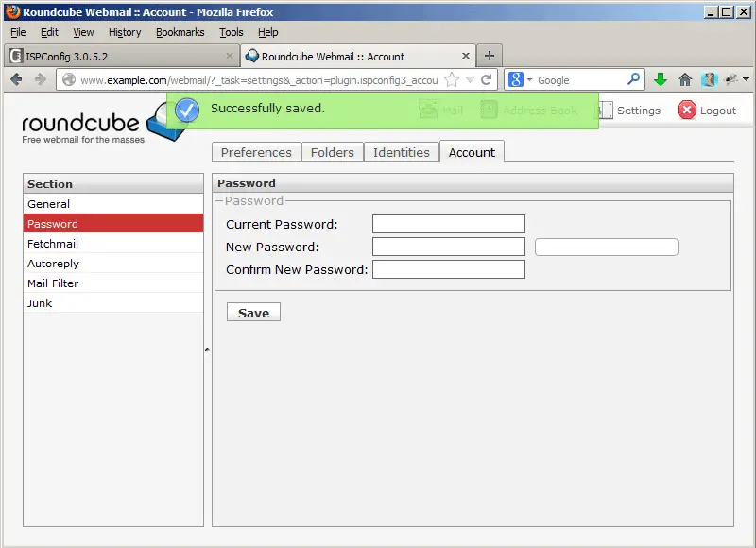
Task: Click the splitter handle between panels
Action: [207, 350]
